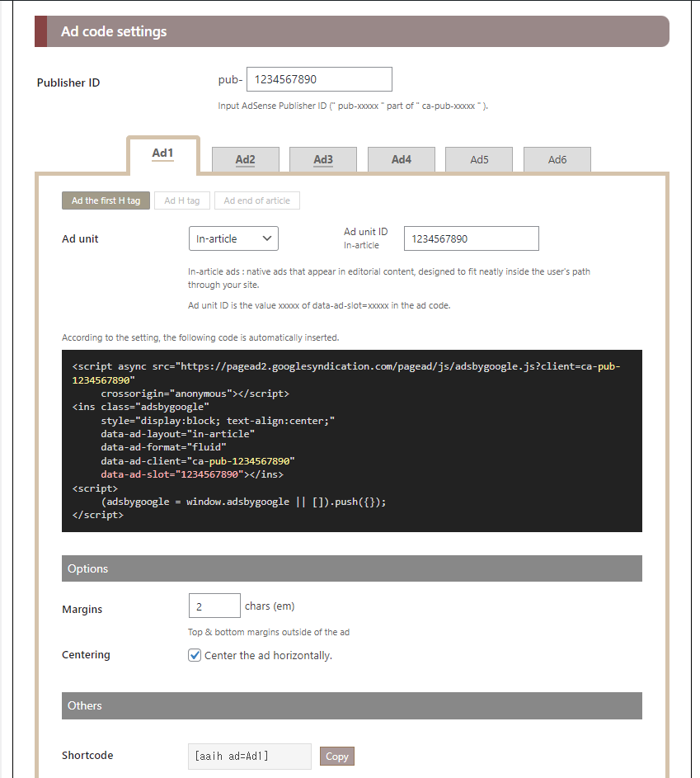Click the data-ad-slot line in code
The width and height of the screenshot is (700, 778).
(192, 474)
